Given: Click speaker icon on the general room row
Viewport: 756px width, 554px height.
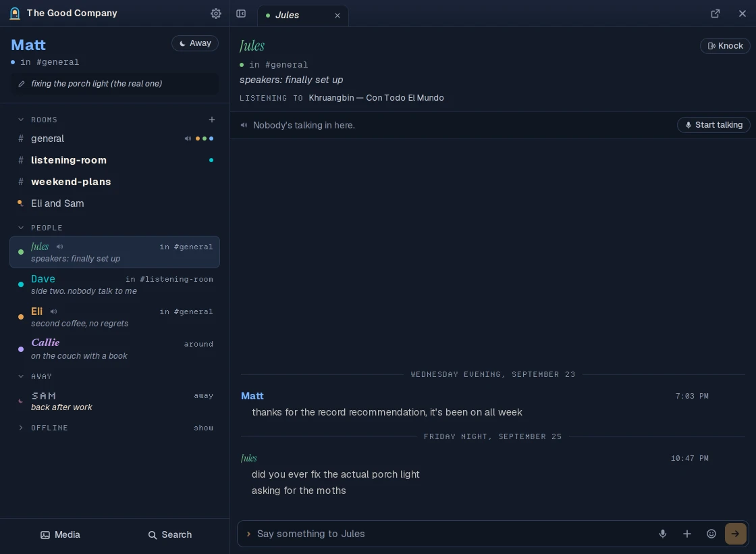Looking at the screenshot, I should pyautogui.click(x=188, y=138).
